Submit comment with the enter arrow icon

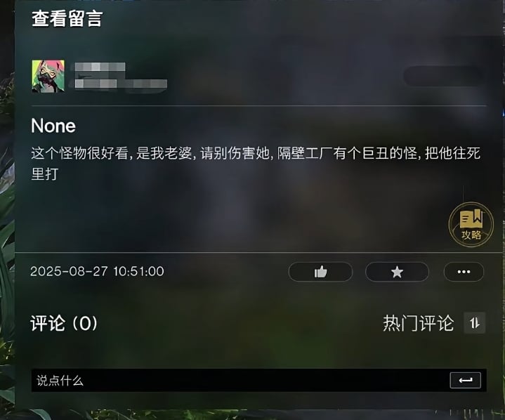[x=466, y=381]
